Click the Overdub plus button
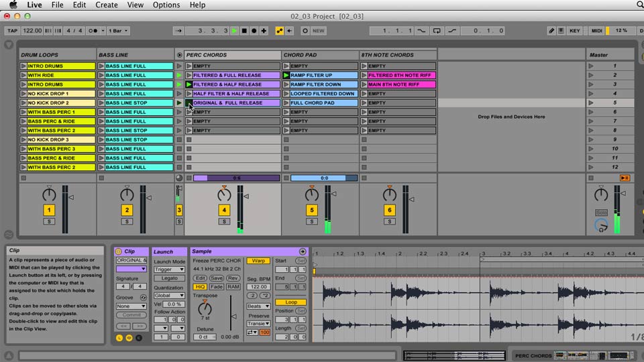Screen dimensions: 644x362 tap(264, 31)
